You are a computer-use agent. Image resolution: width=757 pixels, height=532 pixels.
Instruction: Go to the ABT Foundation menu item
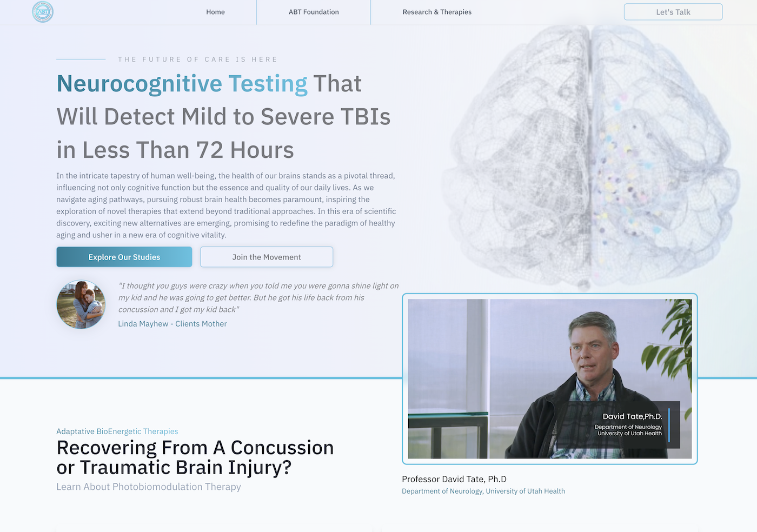tap(314, 12)
